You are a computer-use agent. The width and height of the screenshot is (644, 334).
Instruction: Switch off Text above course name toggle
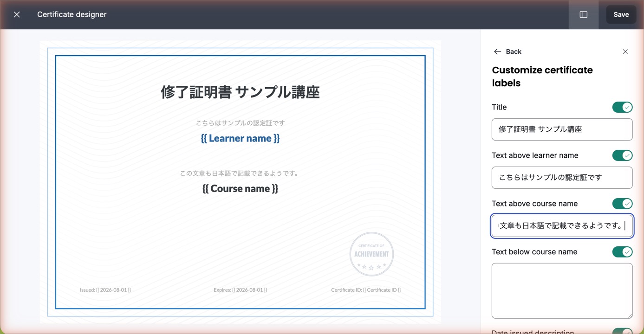pyautogui.click(x=622, y=204)
